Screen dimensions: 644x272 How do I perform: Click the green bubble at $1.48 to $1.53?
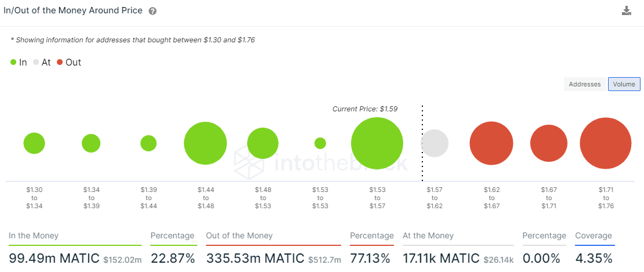pos(263,143)
